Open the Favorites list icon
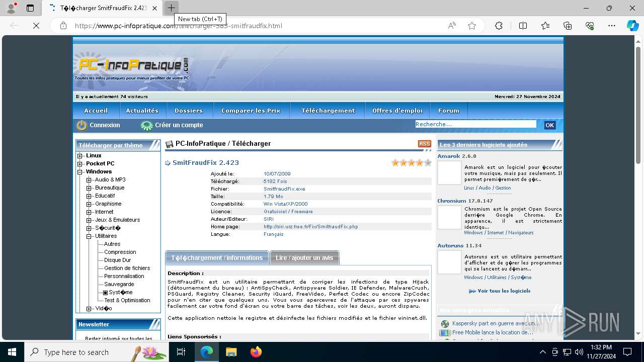644x362 pixels. (545, 26)
